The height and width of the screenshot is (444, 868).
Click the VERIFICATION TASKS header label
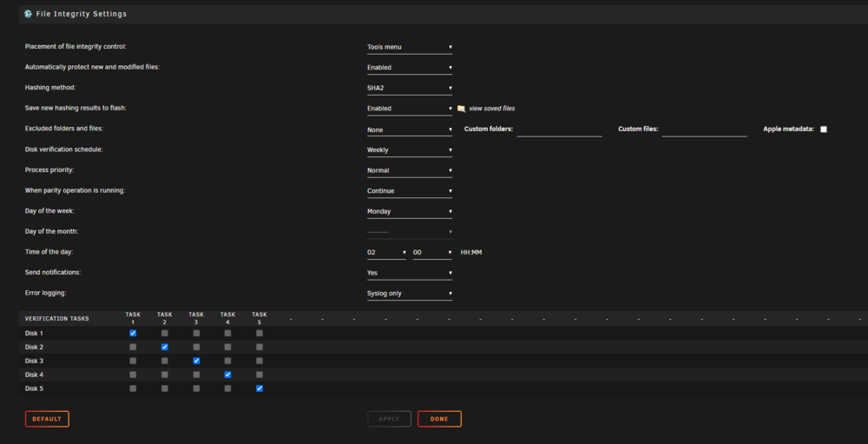click(57, 319)
